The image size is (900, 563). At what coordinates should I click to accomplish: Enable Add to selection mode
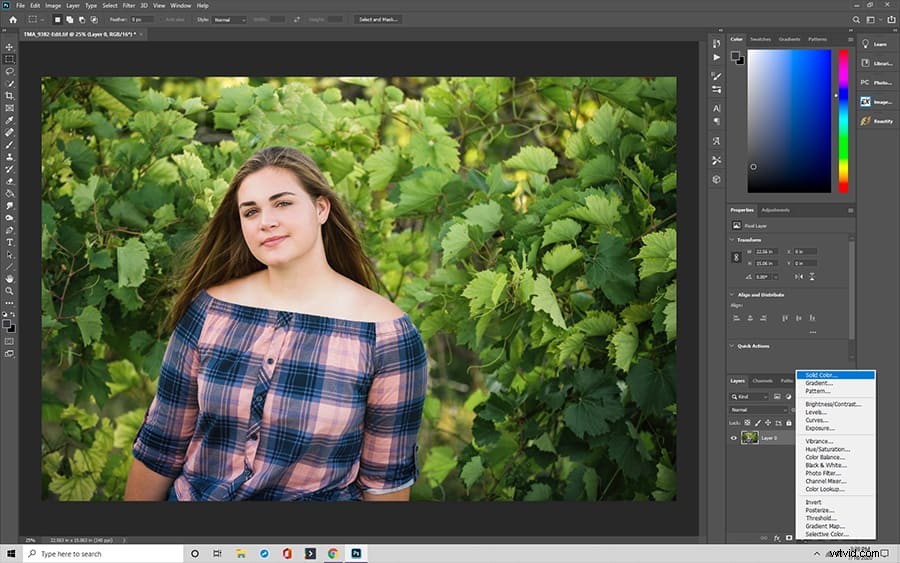coord(69,20)
